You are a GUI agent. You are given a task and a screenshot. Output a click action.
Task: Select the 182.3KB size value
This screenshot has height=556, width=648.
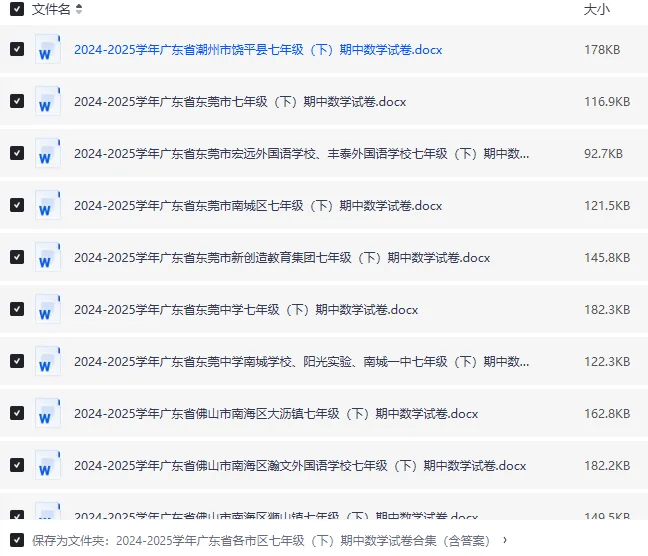pyautogui.click(x=607, y=310)
